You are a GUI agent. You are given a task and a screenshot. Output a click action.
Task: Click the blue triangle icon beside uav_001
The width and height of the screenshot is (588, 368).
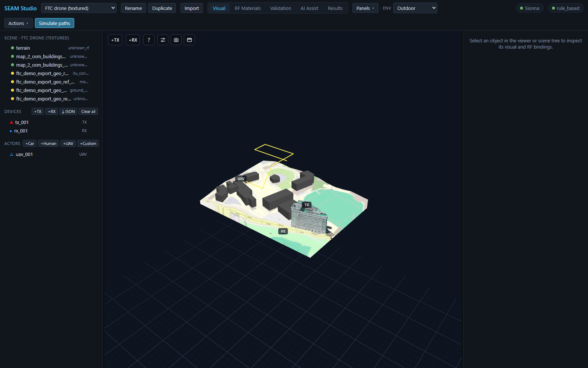click(11, 155)
